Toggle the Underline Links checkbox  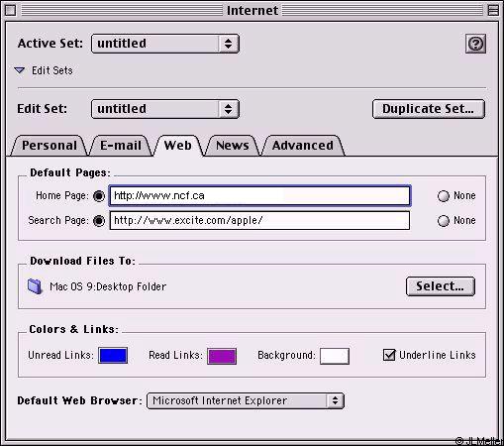tap(389, 355)
